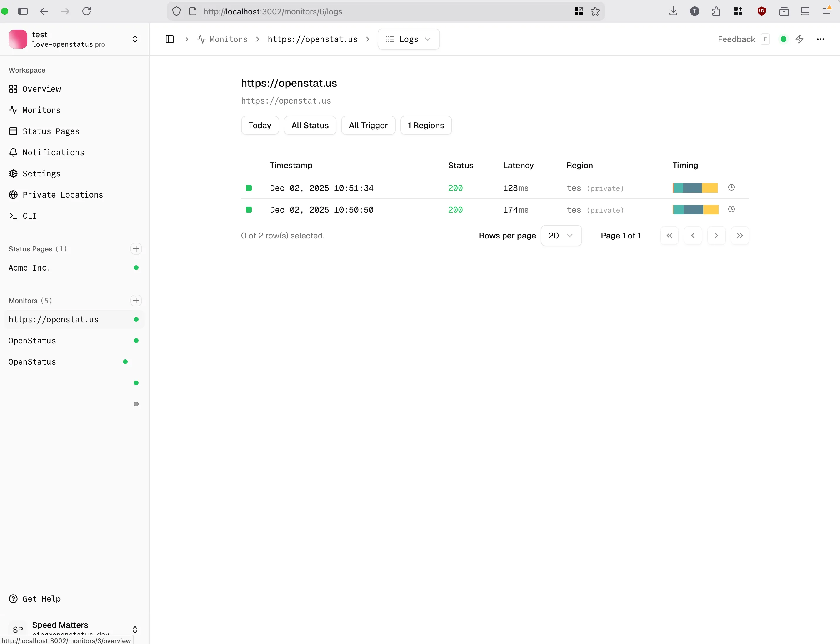The height and width of the screenshot is (644, 840).
Task: Add a new status page with the plus icon
Action: pyautogui.click(x=136, y=248)
